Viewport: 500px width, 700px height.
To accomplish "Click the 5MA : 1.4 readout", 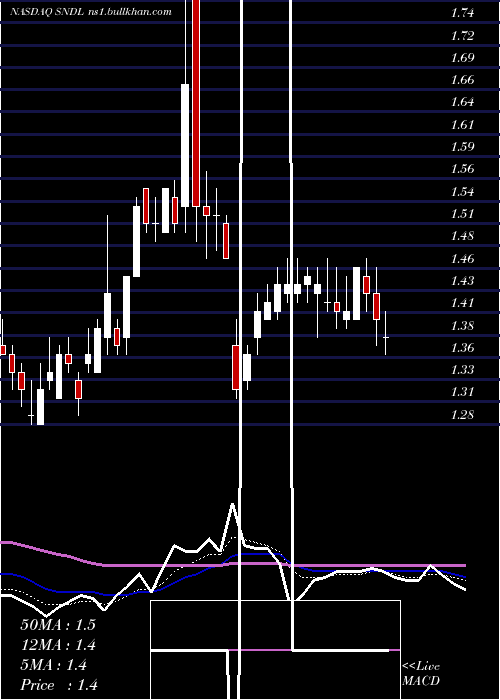I will (x=54, y=665).
